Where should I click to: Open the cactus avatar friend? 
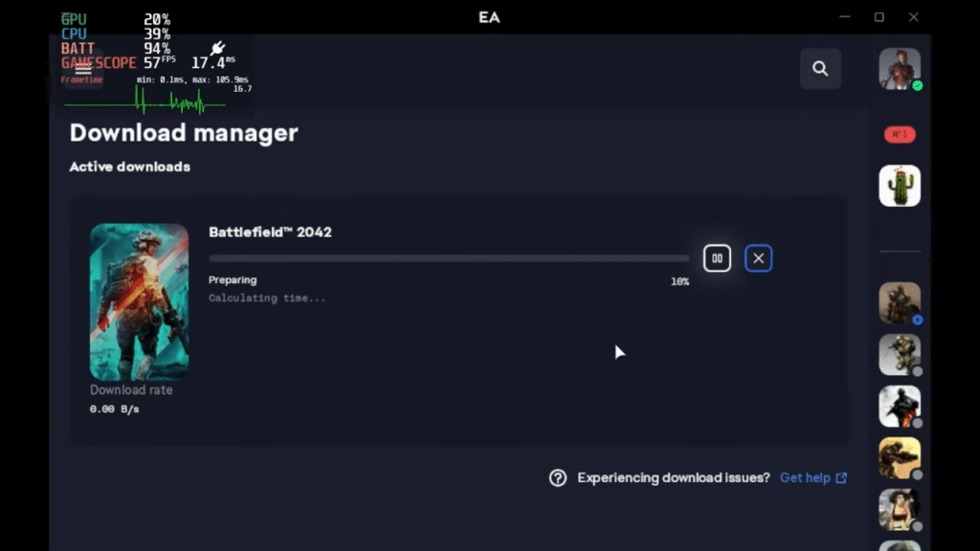pyautogui.click(x=900, y=186)
